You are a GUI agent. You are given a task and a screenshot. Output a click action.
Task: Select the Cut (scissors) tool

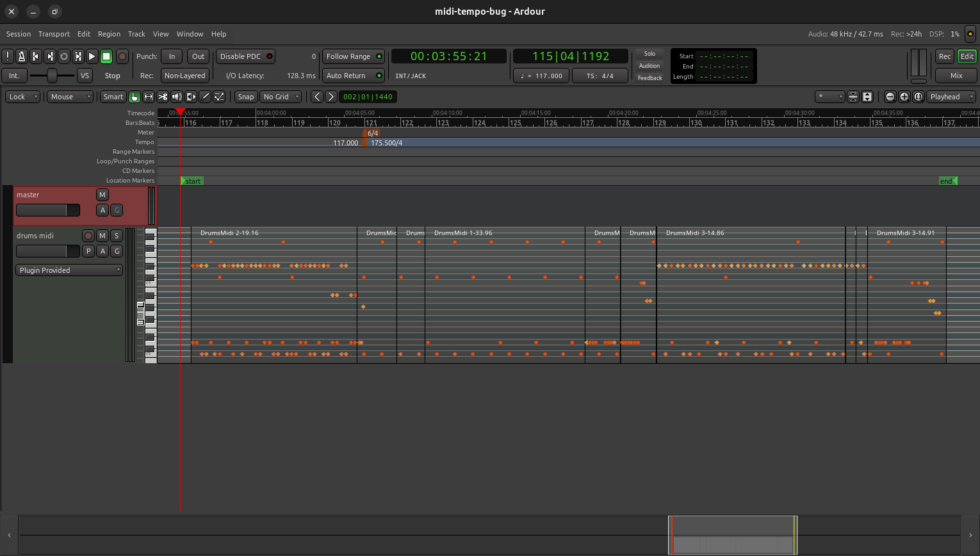coord(163,97)
